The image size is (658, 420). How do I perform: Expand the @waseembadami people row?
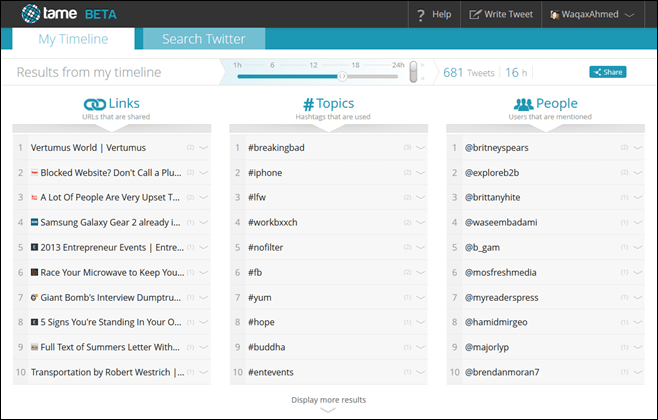tap(638, 222)
